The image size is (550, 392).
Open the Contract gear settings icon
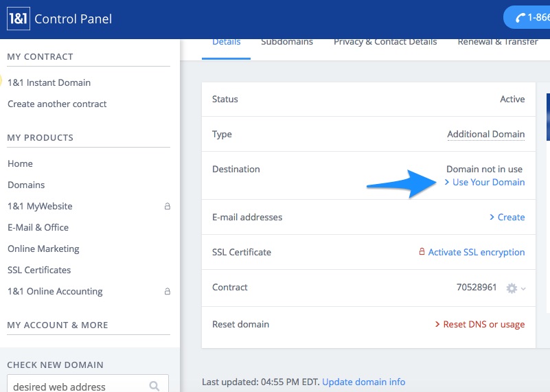(x=512, y=288)
